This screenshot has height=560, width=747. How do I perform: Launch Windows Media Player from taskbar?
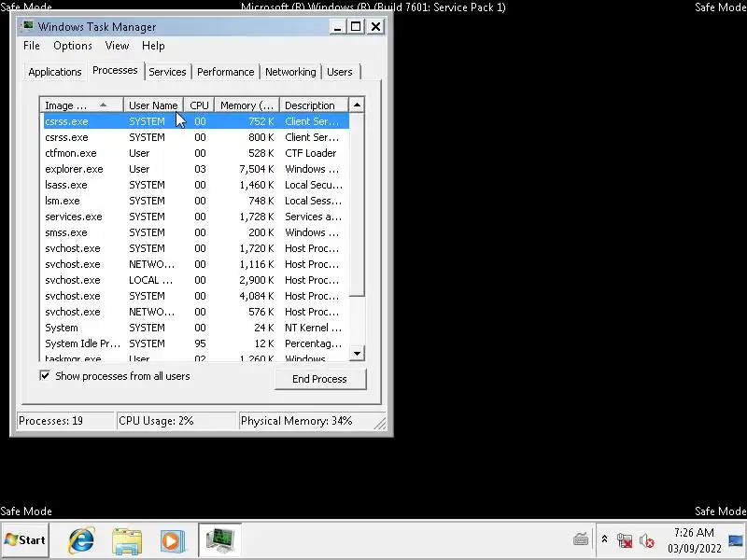(172, 541)
